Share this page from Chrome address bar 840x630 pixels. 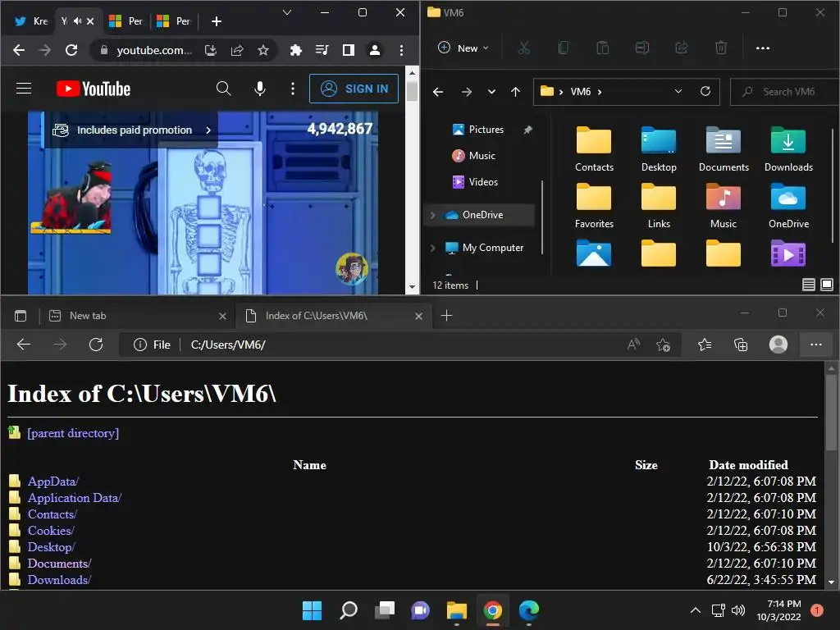tap(237, 50)
